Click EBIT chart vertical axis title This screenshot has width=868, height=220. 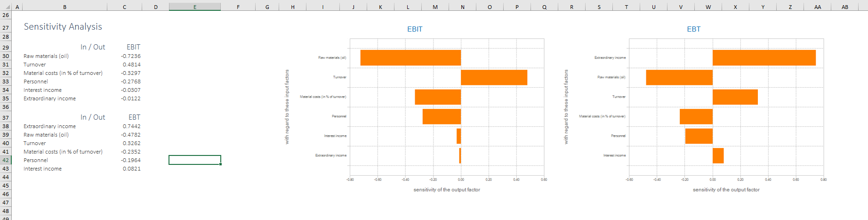pos(287,107)
